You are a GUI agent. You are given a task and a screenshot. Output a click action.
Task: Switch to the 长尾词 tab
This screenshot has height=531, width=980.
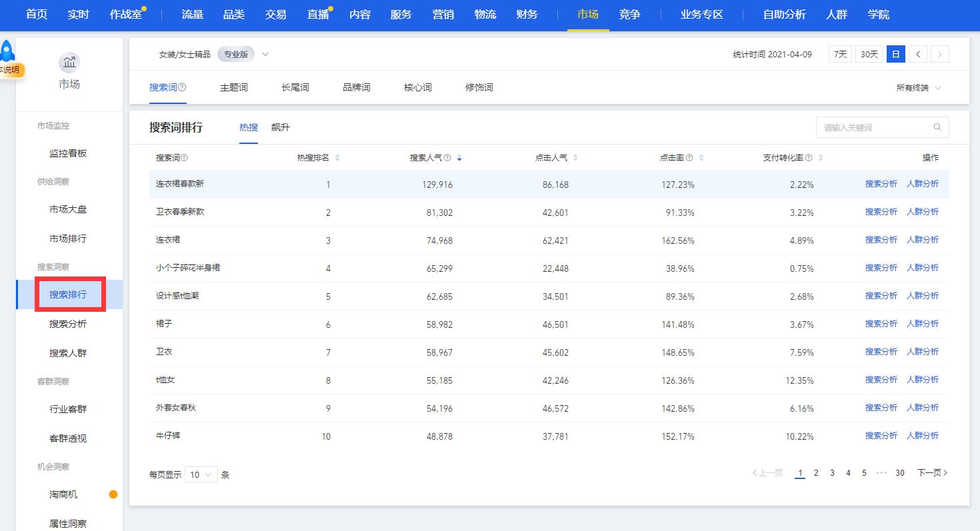pos(295,87)
